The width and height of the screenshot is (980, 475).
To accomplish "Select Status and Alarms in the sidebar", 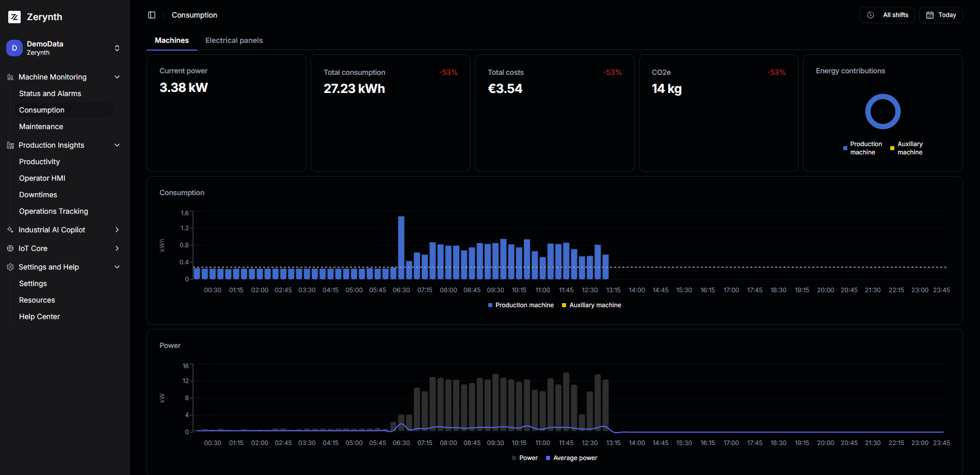I will [x=50, y=93].
